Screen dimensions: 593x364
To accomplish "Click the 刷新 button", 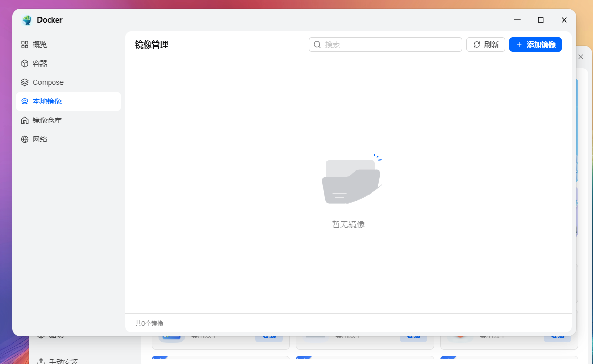I will (x=485, y=45).
